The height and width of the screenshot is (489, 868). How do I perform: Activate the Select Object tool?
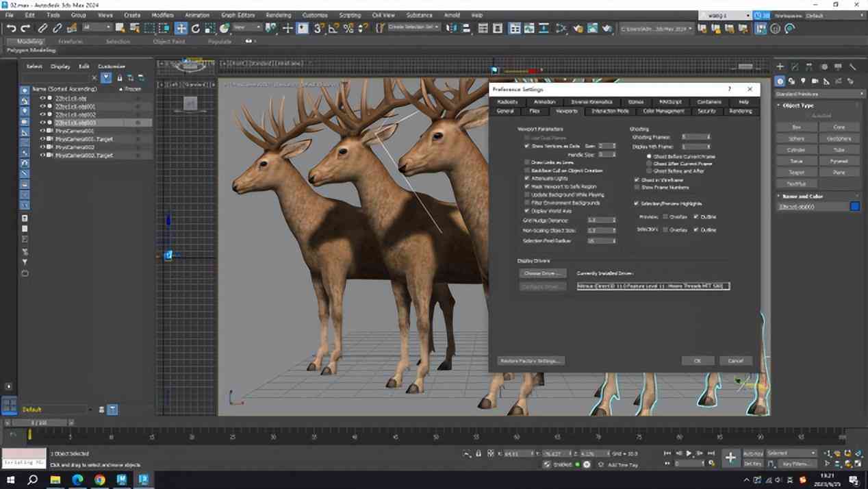point(120,28)
